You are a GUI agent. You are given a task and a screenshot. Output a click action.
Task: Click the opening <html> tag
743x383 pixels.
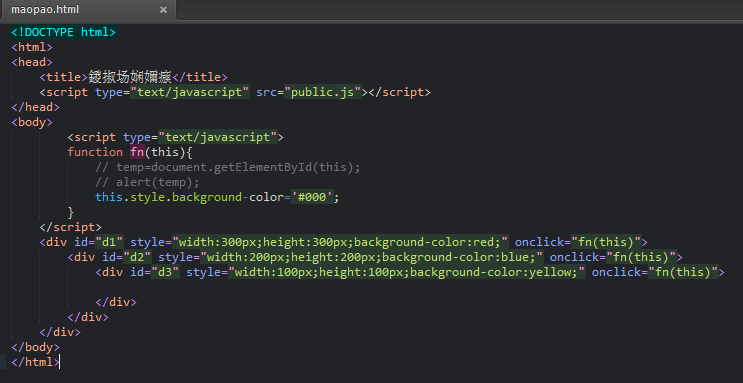(x=32, y=47)
